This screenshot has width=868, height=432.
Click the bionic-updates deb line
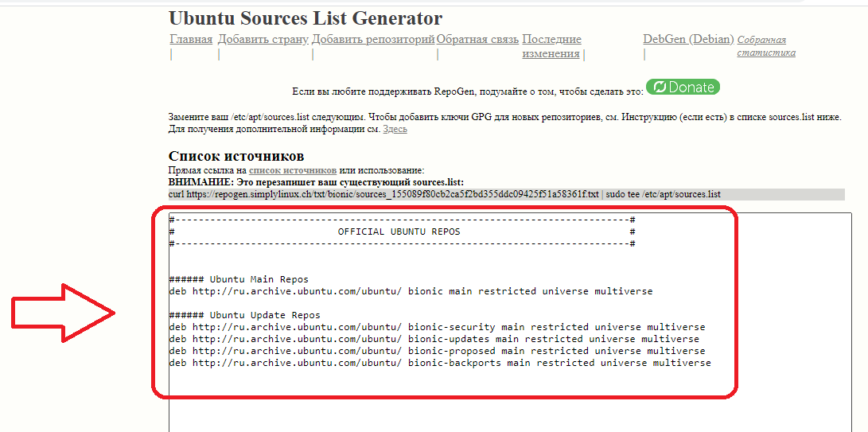click(x=434, y=339)
